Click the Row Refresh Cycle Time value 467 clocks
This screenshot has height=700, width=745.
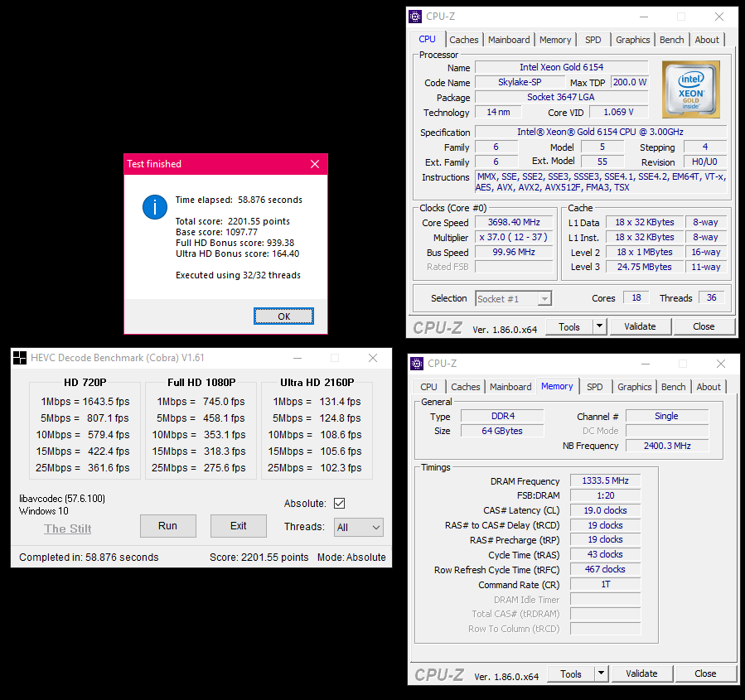(x=605, y=569)
